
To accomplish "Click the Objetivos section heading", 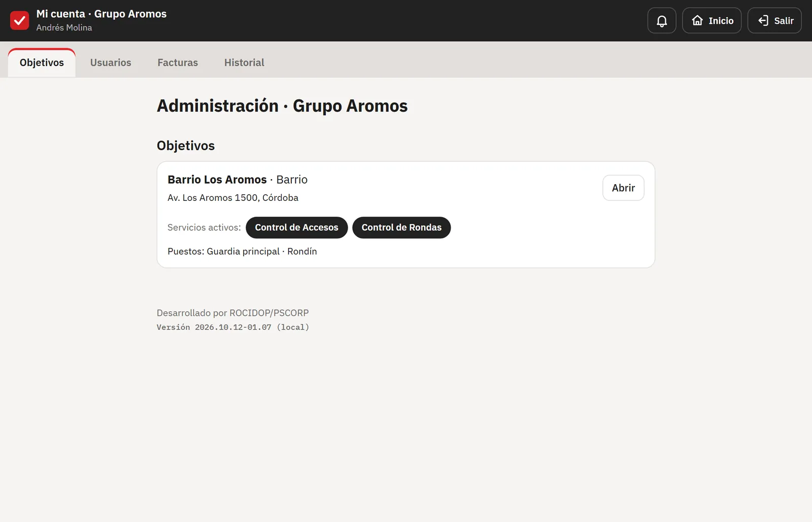I will coord(186,146).
